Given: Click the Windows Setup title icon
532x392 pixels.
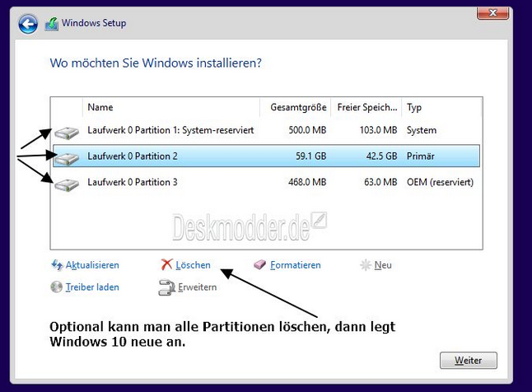Looking at the screenshot, I should click(x=52, y=24).
